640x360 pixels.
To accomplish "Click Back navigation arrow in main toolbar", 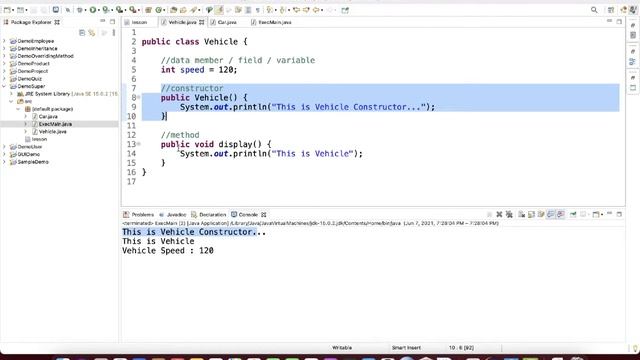I will pyautogui.click(x=316, y=10).
